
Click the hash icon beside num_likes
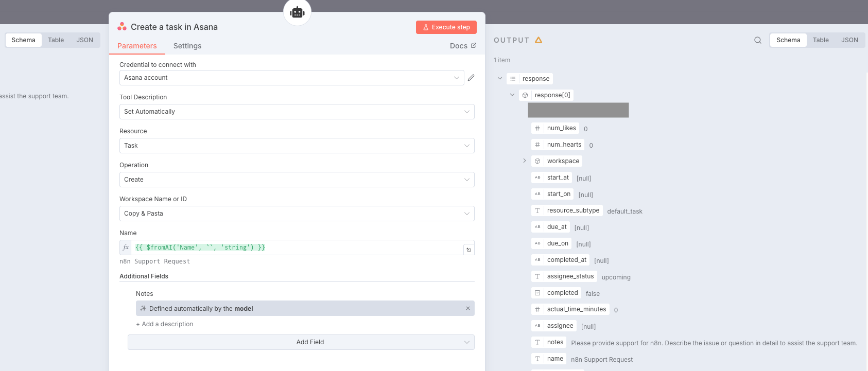(537, 128)
